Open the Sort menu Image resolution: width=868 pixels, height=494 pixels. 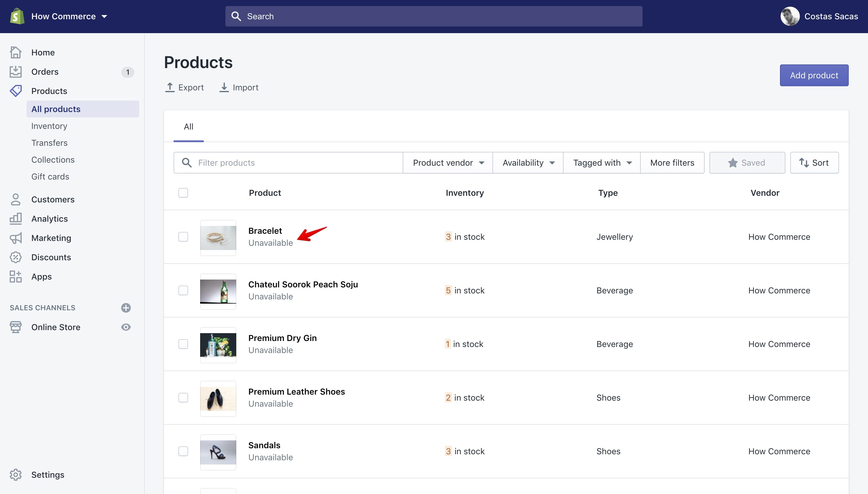click(814, 163)
